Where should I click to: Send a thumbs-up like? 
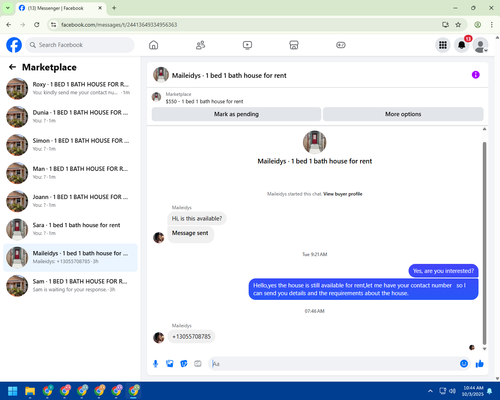click(x=480, y=364)
